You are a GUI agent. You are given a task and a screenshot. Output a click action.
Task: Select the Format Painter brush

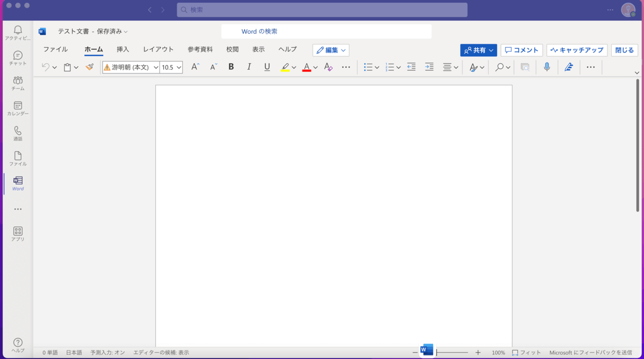tap(90, 67)
